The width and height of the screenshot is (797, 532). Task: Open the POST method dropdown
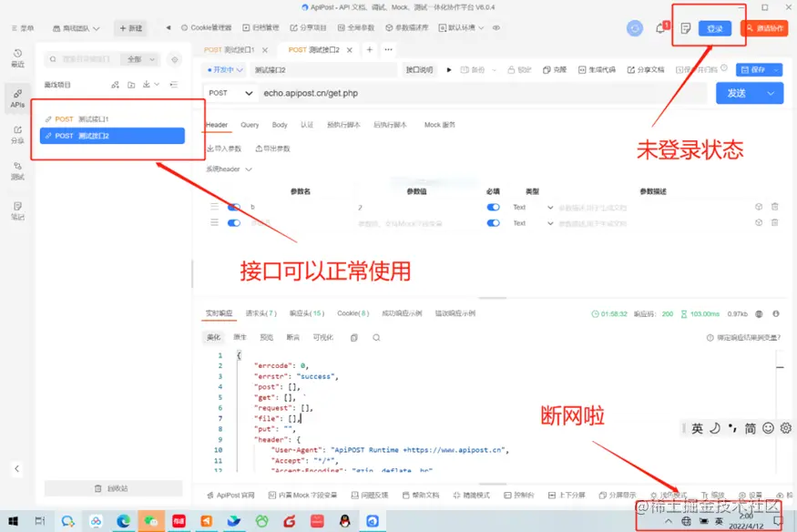pyautogui.click(x=230, y=93)
